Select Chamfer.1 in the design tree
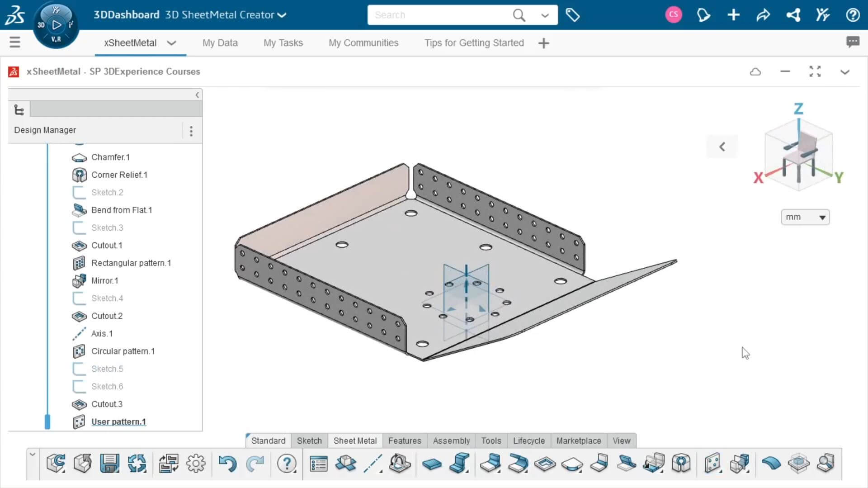Screen dimensions: 868x488 [x=110, y=157]
